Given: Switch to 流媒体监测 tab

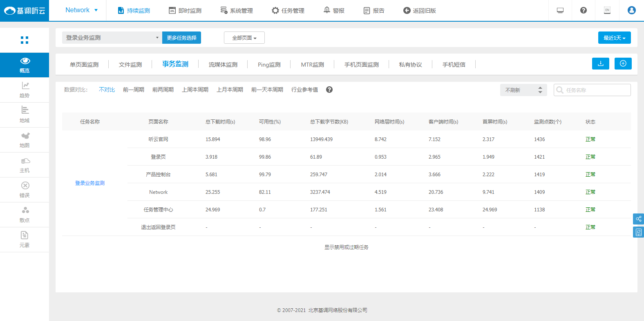Looking at the screenshot, I should click(223, 65).
